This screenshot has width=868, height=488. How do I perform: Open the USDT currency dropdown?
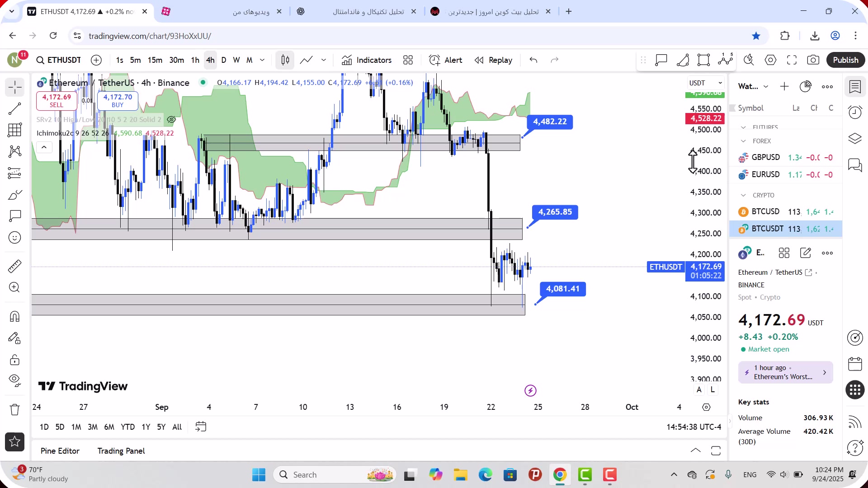coord(705,83)
